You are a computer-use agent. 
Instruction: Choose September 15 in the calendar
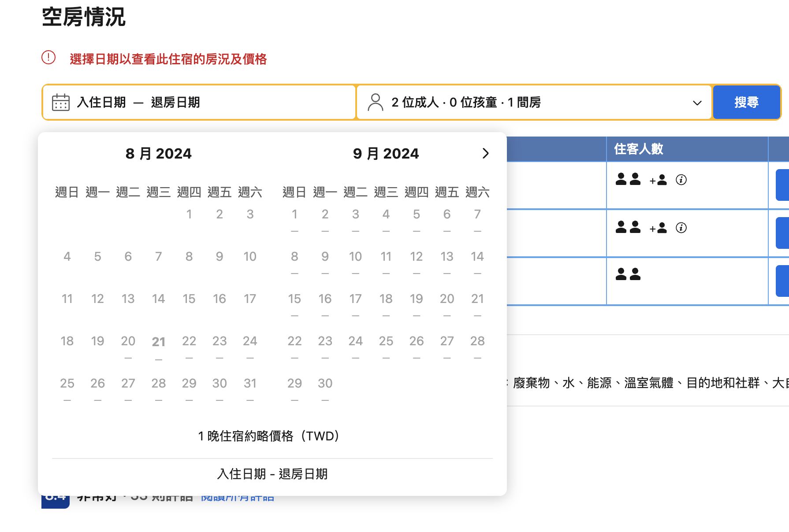(294, 305)
